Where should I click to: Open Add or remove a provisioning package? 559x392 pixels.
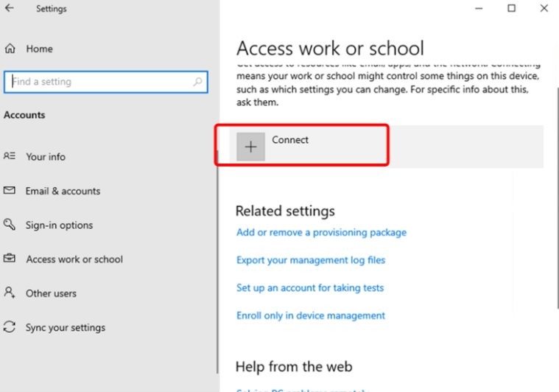point(321,232)
